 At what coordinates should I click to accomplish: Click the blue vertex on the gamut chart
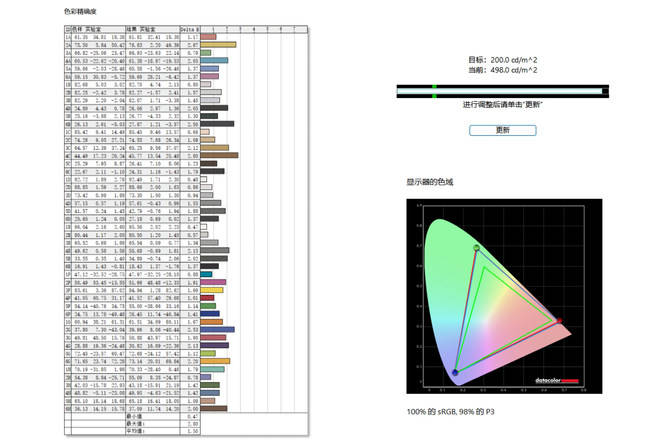[455, 373]
